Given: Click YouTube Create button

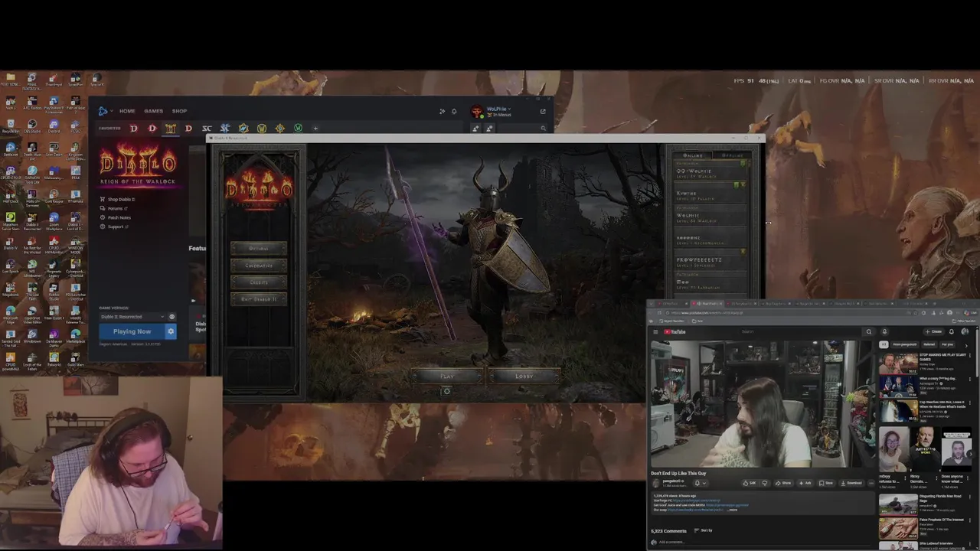Looking at the screenshot, I should click(934, 331).
